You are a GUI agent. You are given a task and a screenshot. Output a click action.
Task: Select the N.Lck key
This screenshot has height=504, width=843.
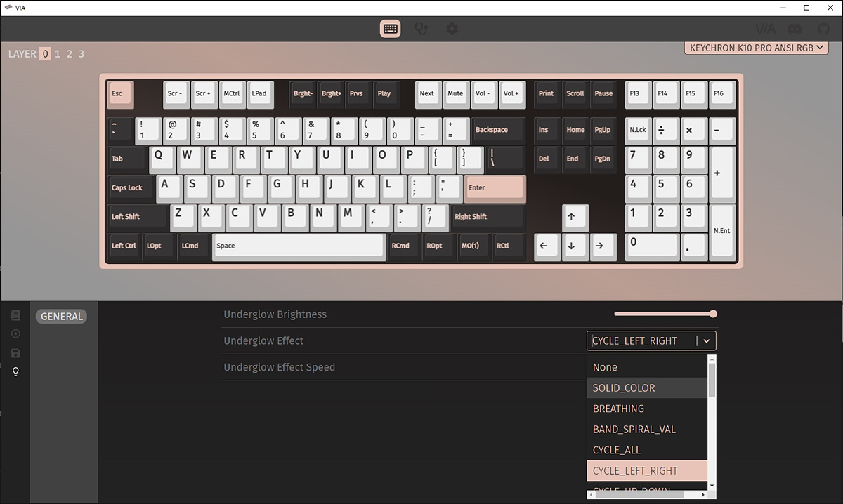tap(638, 131)
